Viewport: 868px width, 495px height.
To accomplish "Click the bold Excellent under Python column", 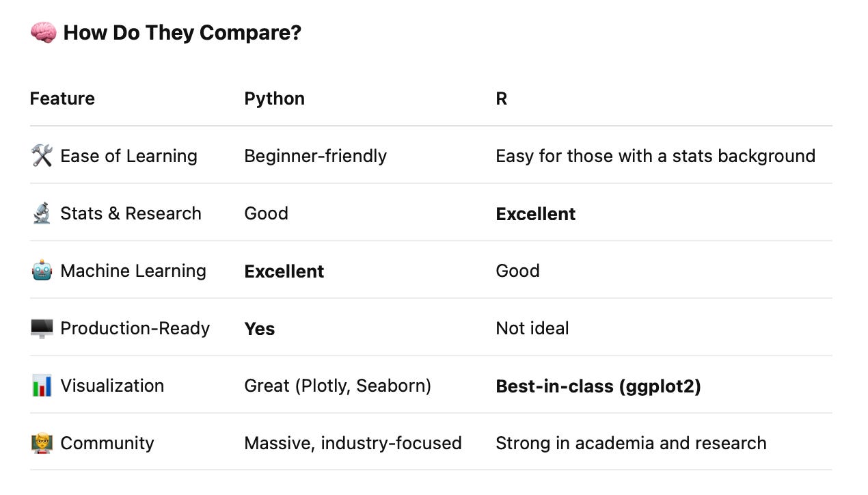I will (284, 271).
